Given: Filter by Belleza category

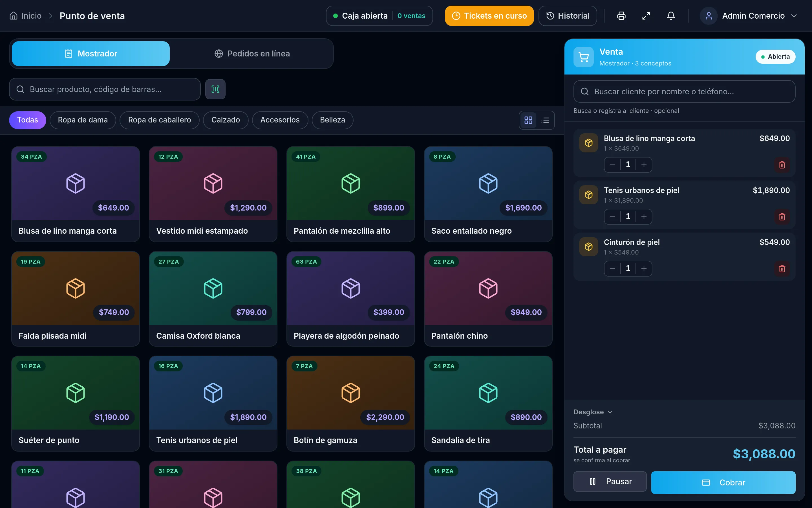Looking at the screenshot, I should pos(332,120).
